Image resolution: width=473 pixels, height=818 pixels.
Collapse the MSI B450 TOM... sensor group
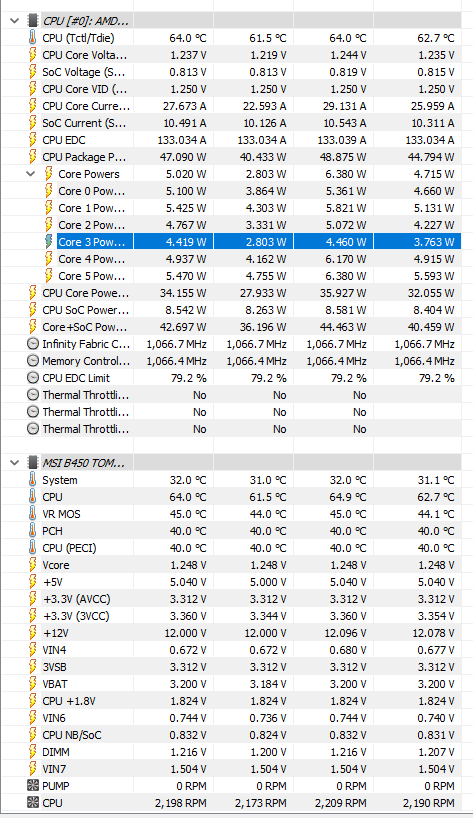pyautogui.click(x=15, y=463)
